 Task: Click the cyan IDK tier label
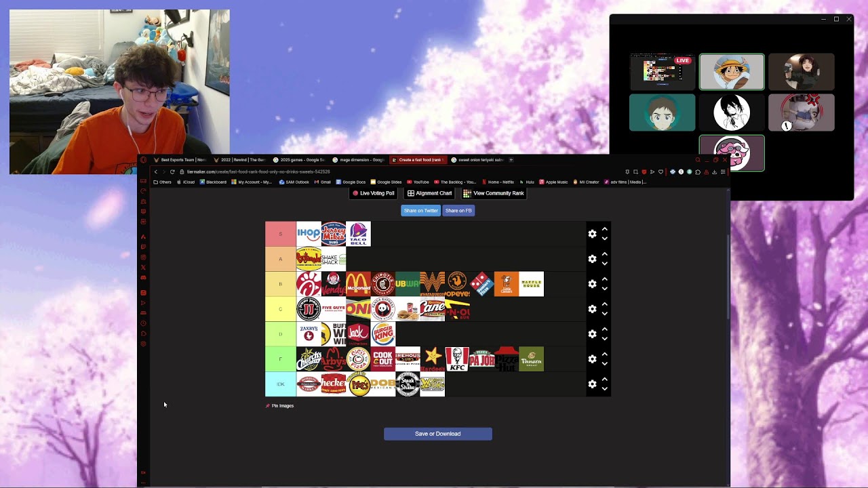point(281,384)
